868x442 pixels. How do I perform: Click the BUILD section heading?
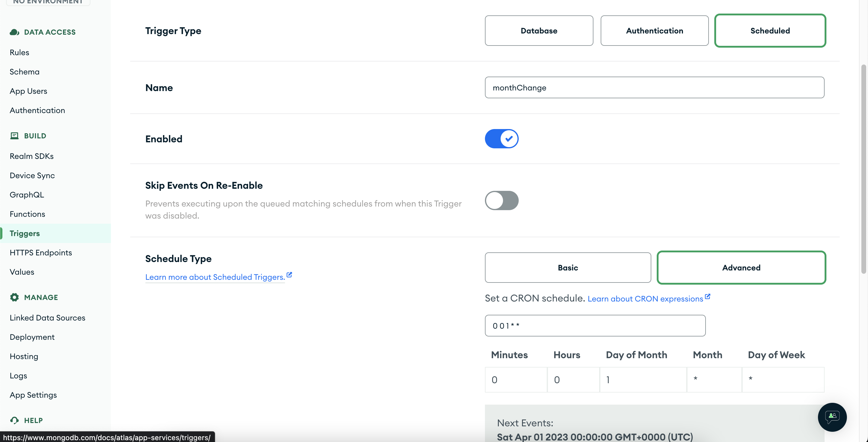click(x=35, y=136)
